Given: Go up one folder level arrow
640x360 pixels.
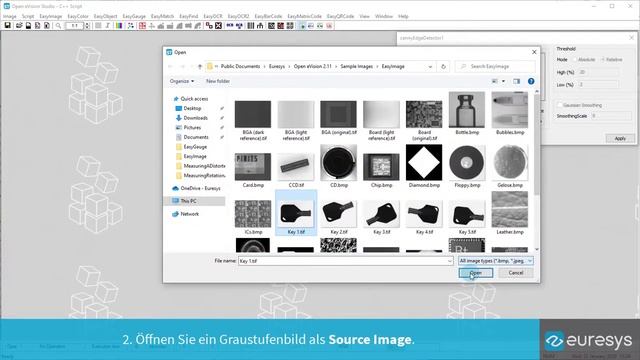Looking at the screenshot, I should tap(200, 67).
